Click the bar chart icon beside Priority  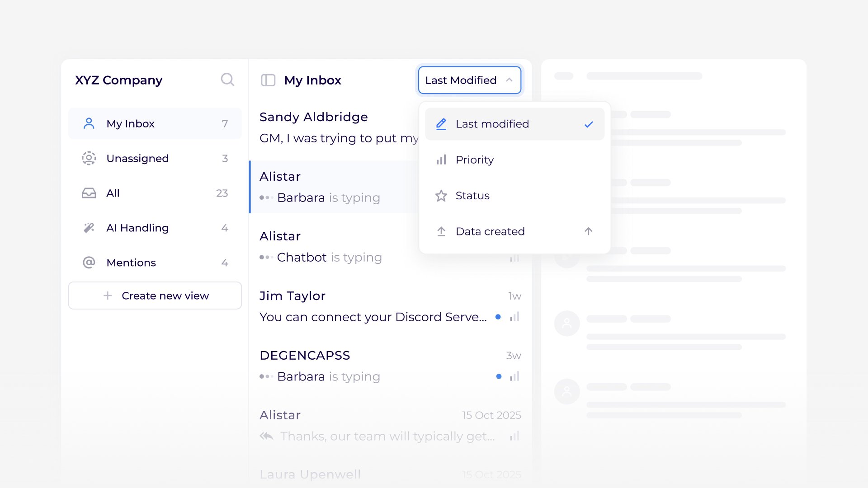pos(441,160)
